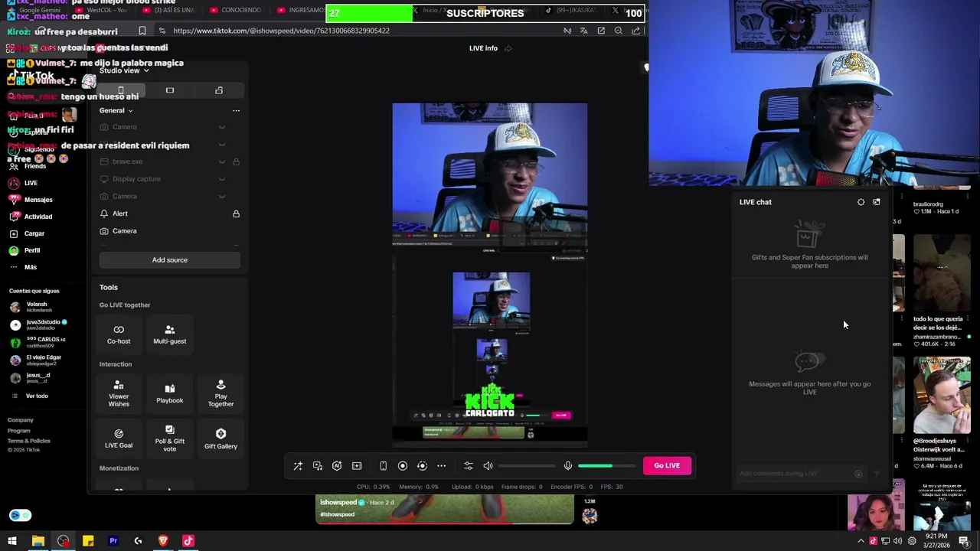Click the browser bookmark icon
The height and width of the screenshot is (551, 980).
142,31
